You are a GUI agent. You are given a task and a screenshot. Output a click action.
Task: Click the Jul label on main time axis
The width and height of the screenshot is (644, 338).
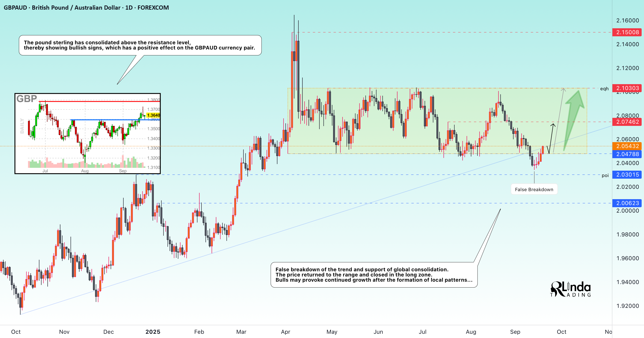[422, 332]
